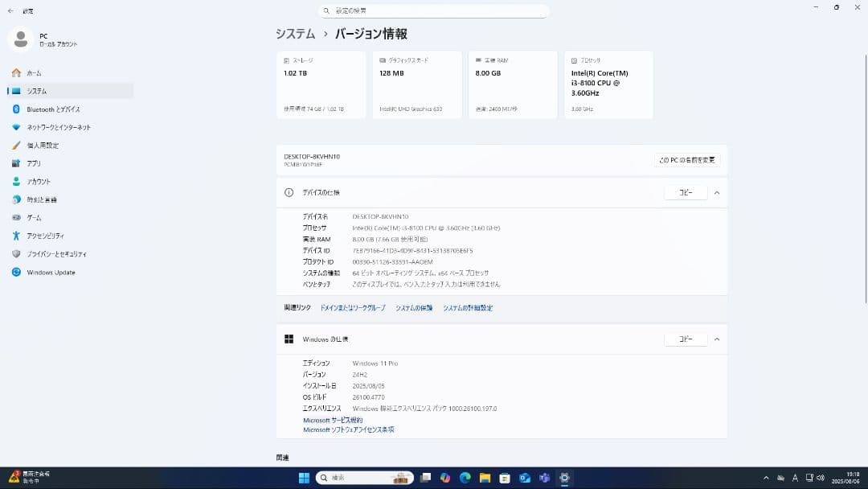Viewport: 868px width, 489px height.
Task: Open the システムの保護 link
Action: click(x=413, y=307)
